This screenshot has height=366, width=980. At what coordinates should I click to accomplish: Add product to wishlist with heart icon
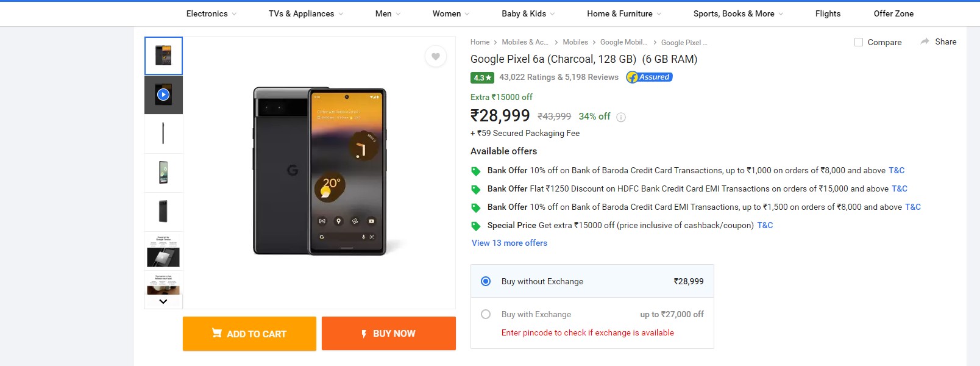[435, 57]
